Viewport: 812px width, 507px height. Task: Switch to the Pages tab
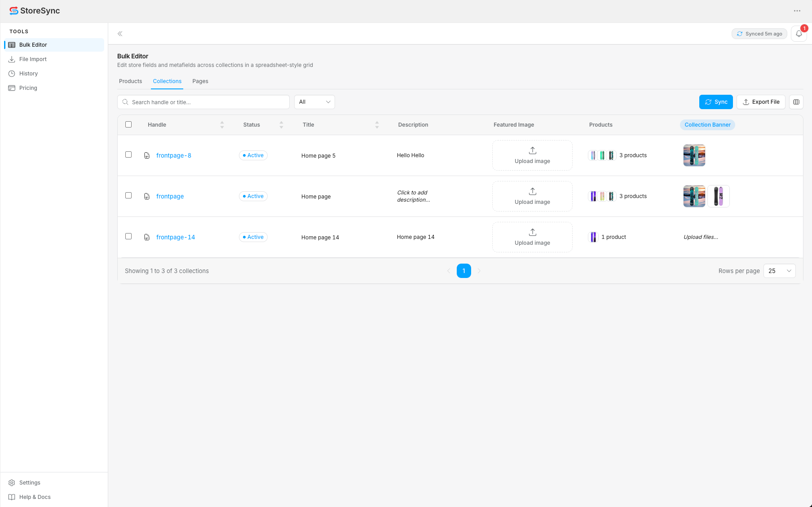pyautogui.click(x=200, y=81)
